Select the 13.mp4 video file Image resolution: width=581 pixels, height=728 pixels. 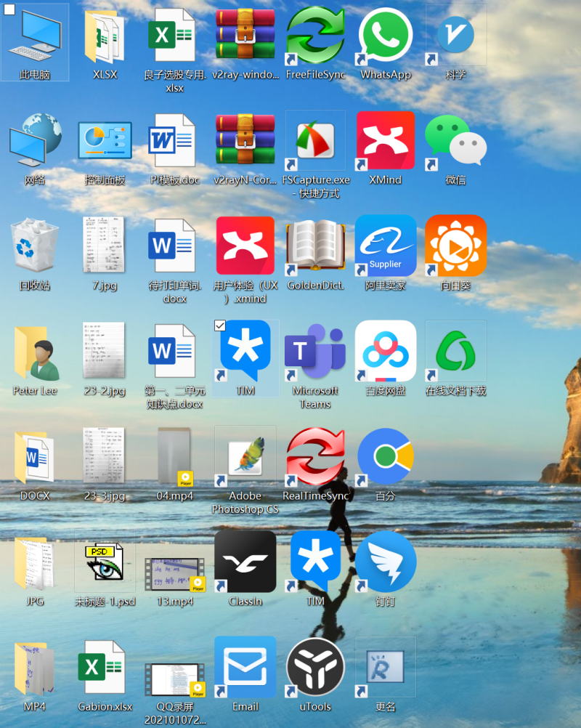174,574
